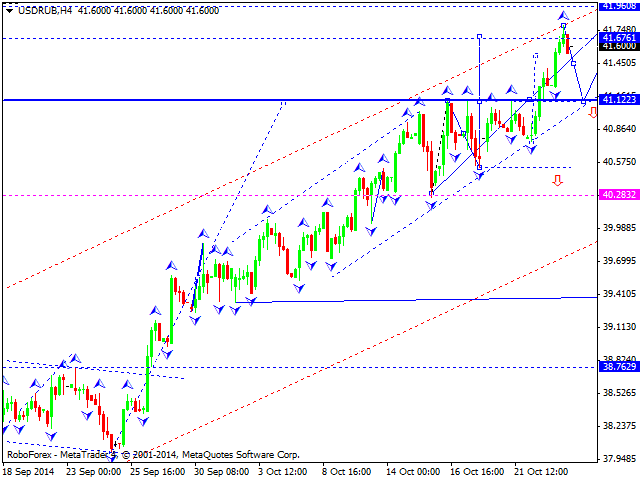Screen dimensions: 640x480
Task: Select the topmost fractal arrow at chart peak
Action: [563, 15]
